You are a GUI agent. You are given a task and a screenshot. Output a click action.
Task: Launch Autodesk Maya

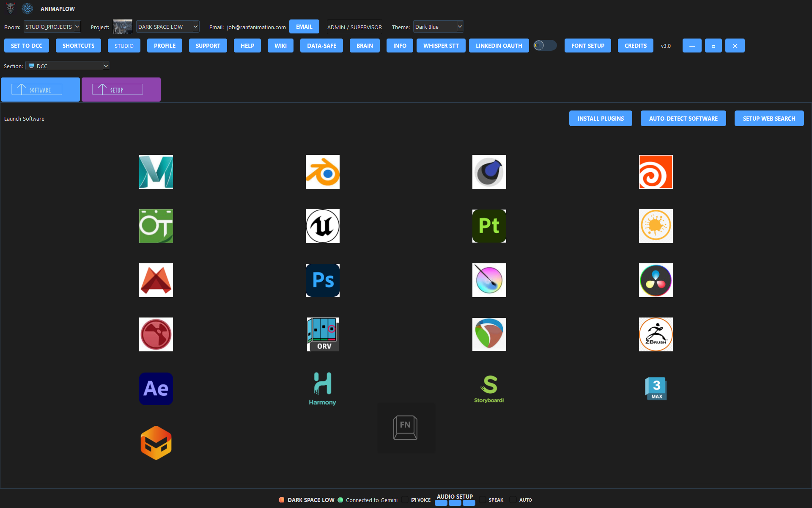[156, 171]
